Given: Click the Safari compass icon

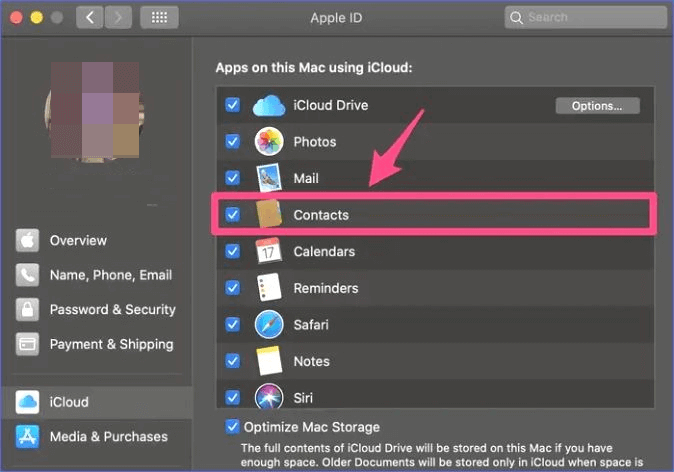Looking at the screenshot, I should 269,324.
